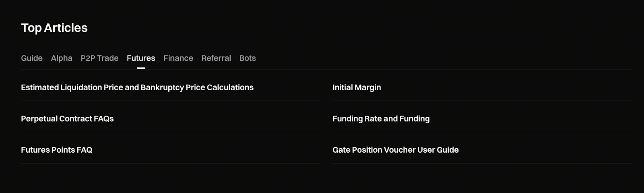Click "Perpetual" in the FAQs article title
644x193 pixels.
point(39,119)
